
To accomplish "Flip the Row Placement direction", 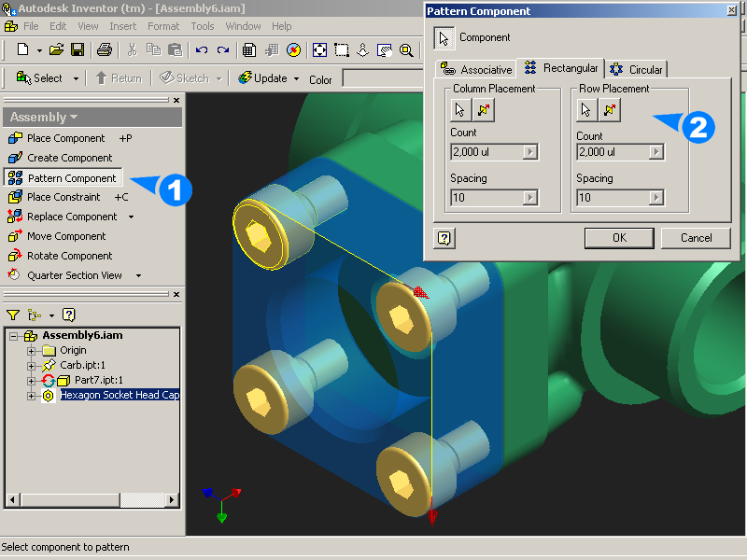I will pyautogui.click(x=610, y=110).
